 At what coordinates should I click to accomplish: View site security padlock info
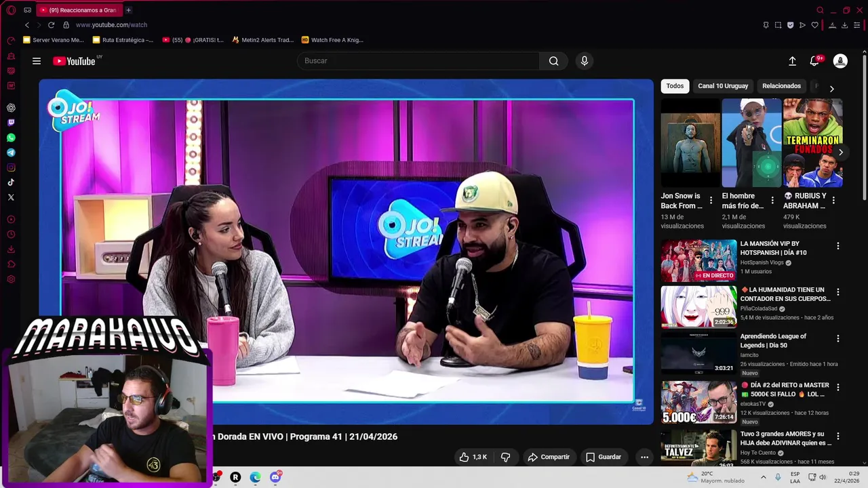pos(66,25)
